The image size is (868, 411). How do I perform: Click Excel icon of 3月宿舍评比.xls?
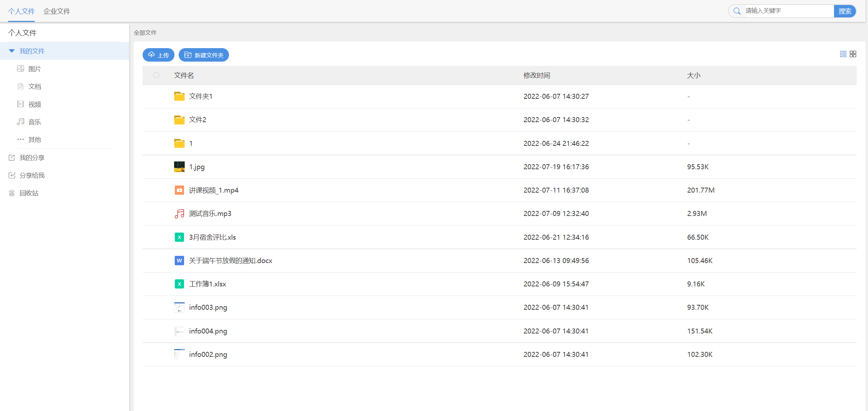tap(179, 238)
